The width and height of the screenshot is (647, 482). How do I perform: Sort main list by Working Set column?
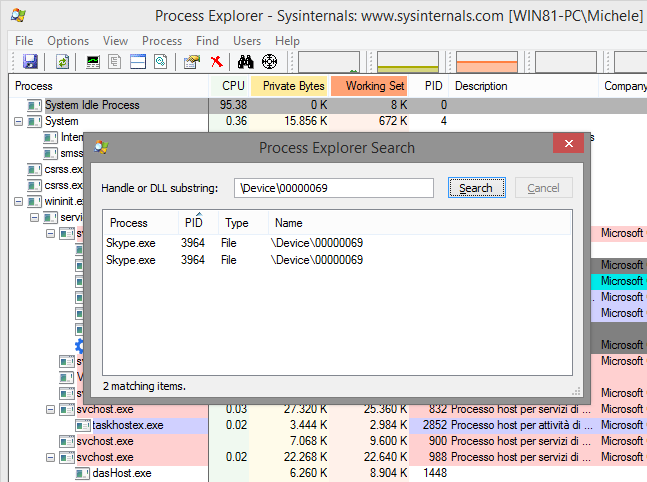[369, 86]
